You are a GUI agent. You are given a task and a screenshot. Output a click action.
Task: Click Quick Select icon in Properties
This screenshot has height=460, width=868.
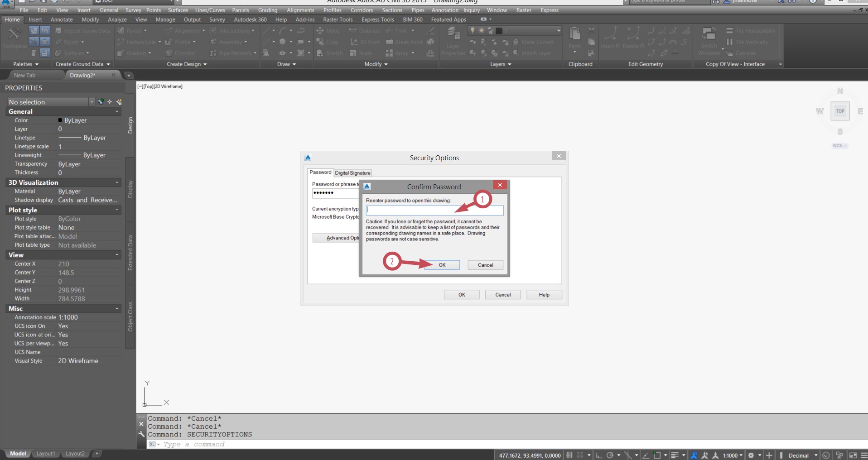pyautogui.click(x=119, y=102)
